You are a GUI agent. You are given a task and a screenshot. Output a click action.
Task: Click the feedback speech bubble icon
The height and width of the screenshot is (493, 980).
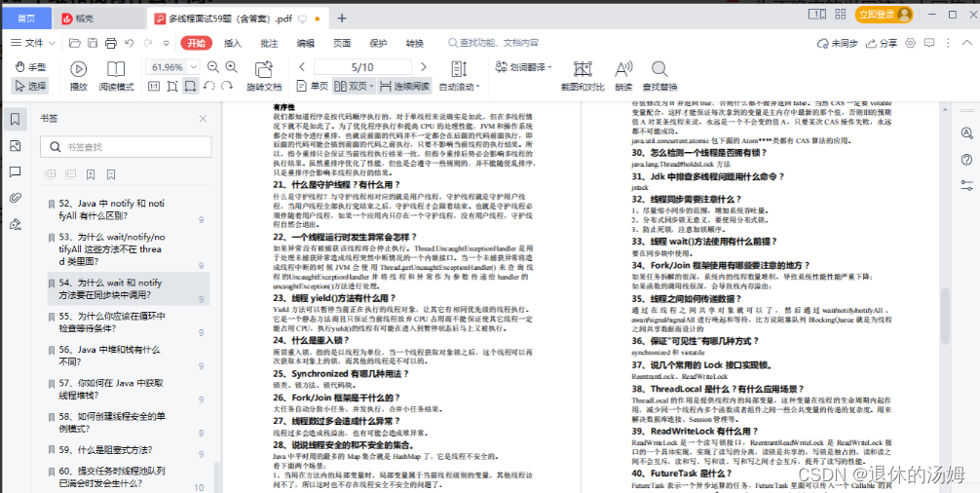(x=929, y=43)
